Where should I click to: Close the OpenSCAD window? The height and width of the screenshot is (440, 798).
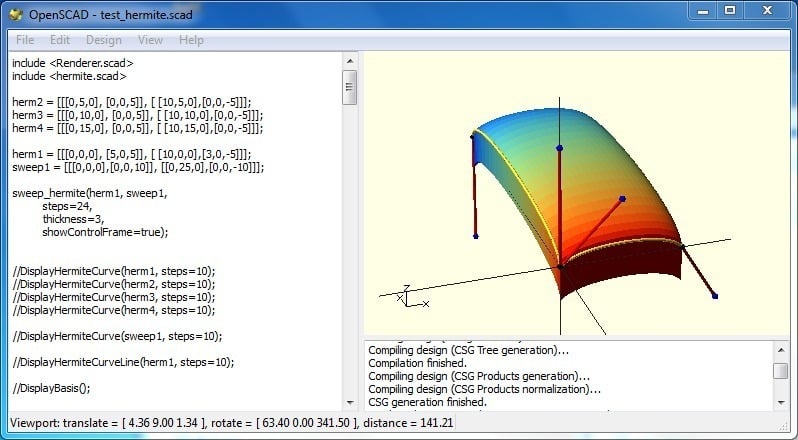pyautogui.click(x=768, y=10)
